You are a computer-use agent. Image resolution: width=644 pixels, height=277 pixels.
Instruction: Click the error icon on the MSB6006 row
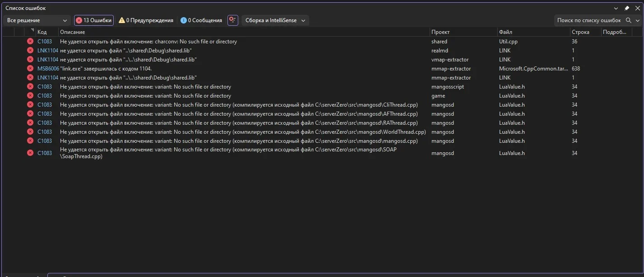30,69
